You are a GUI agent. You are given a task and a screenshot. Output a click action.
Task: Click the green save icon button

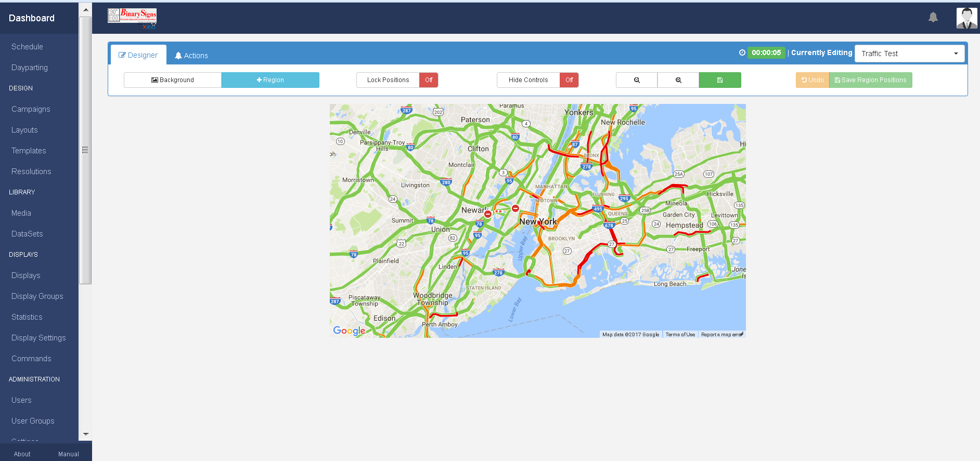click(x=720, y=80)
